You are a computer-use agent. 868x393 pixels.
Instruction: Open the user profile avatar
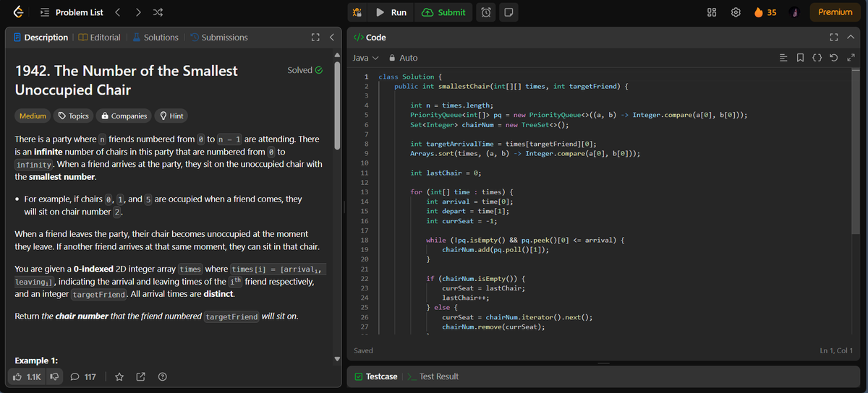[794, 12]
